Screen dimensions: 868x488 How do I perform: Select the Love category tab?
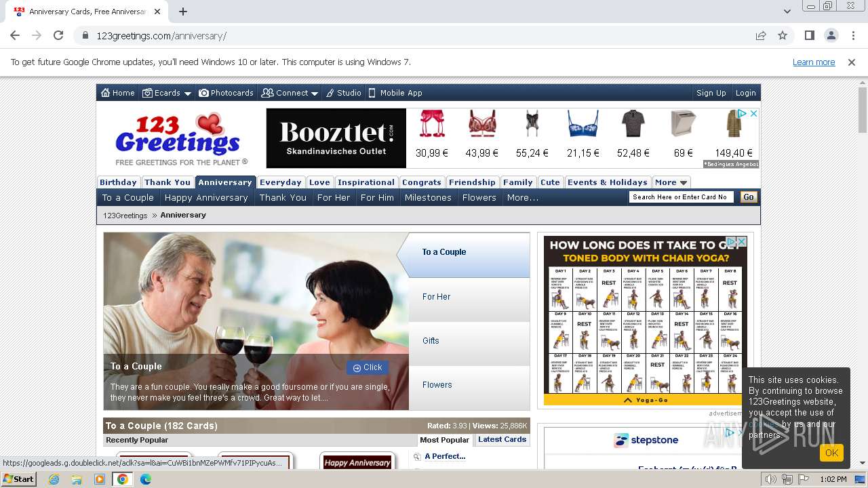point(319,182)
